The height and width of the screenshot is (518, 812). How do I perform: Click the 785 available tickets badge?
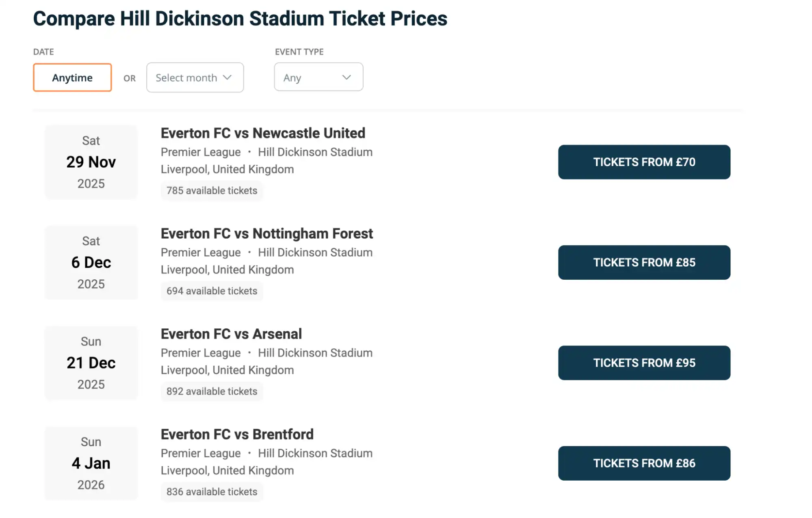[211, 190]
